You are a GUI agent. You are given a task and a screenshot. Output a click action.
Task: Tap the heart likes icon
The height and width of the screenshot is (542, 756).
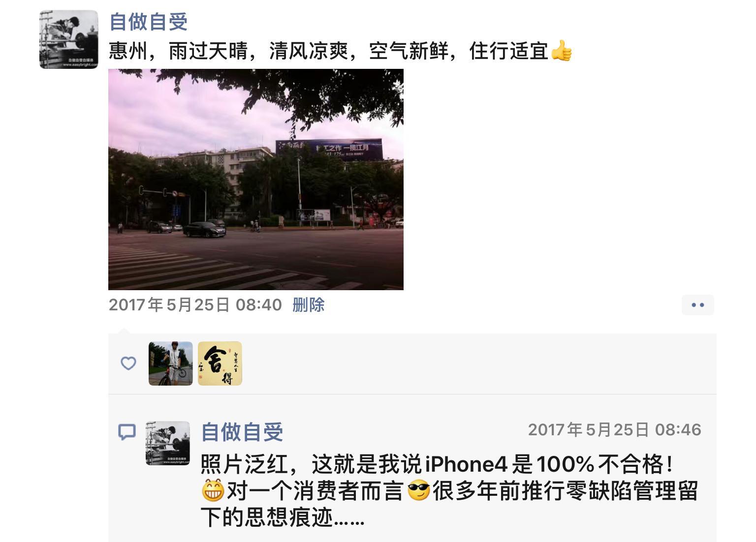pyautogui.click(x=128, y=363)
